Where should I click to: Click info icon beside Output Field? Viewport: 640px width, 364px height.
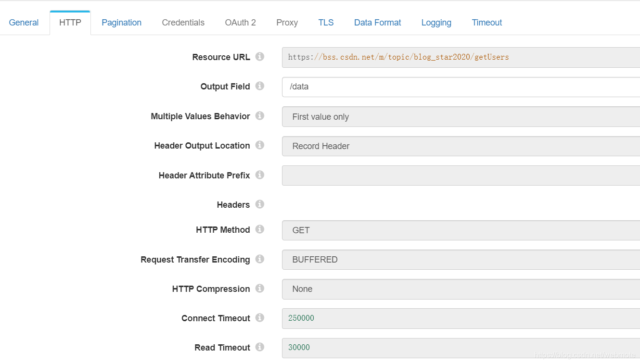(260, 86)
